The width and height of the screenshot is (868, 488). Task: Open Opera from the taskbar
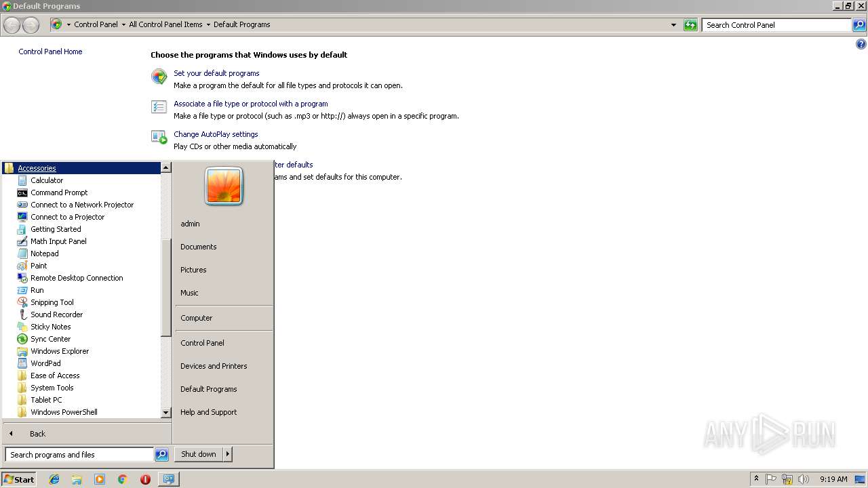pos(145,479)
